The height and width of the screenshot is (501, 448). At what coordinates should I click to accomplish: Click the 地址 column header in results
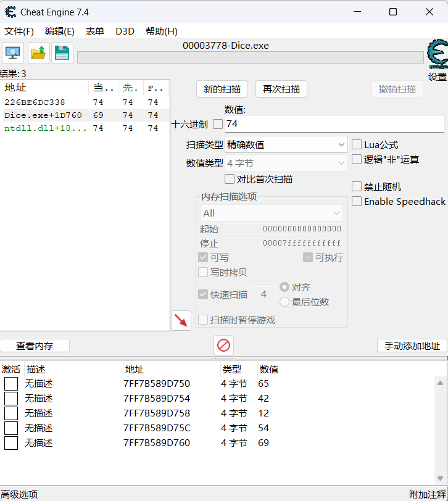45,88
